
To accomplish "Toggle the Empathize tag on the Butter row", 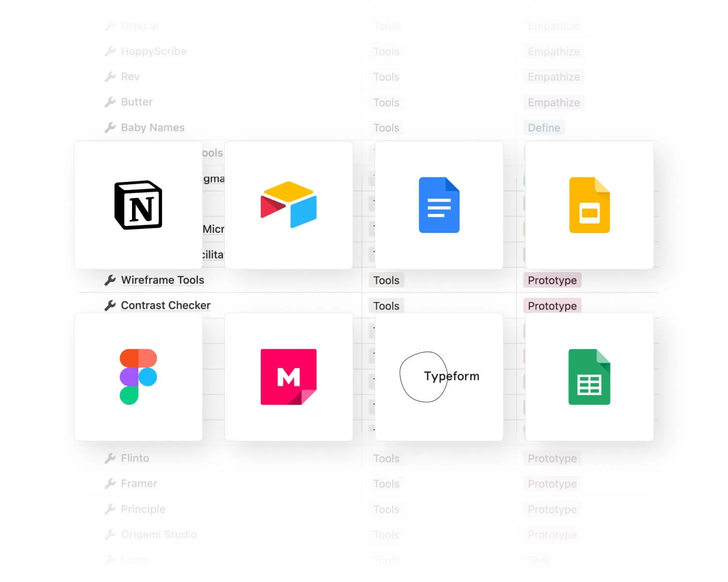I will [553, 102].
